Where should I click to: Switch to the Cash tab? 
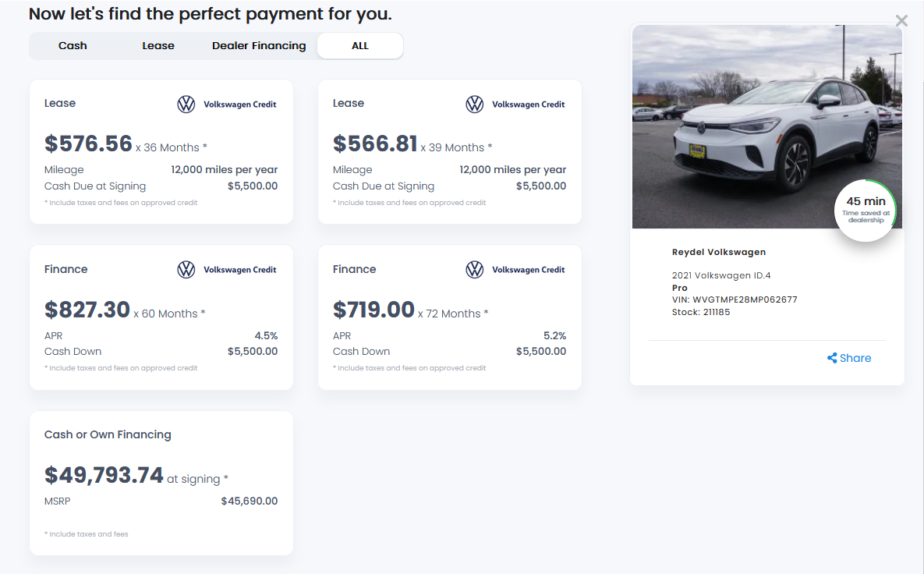click(73, 46)
